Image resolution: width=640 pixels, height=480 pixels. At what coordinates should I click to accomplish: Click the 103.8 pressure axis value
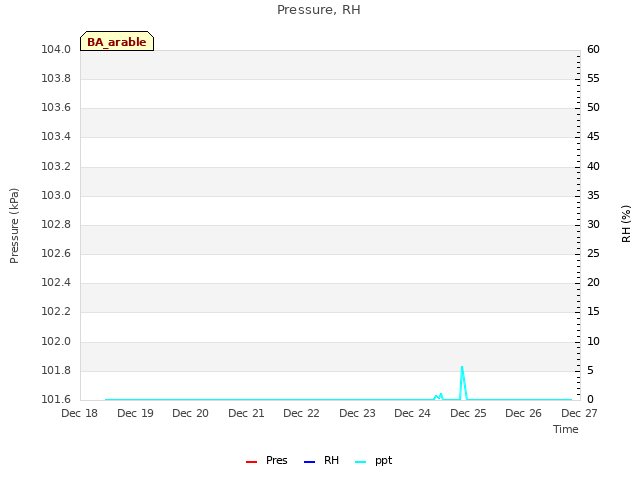click(x=56, y=78)
